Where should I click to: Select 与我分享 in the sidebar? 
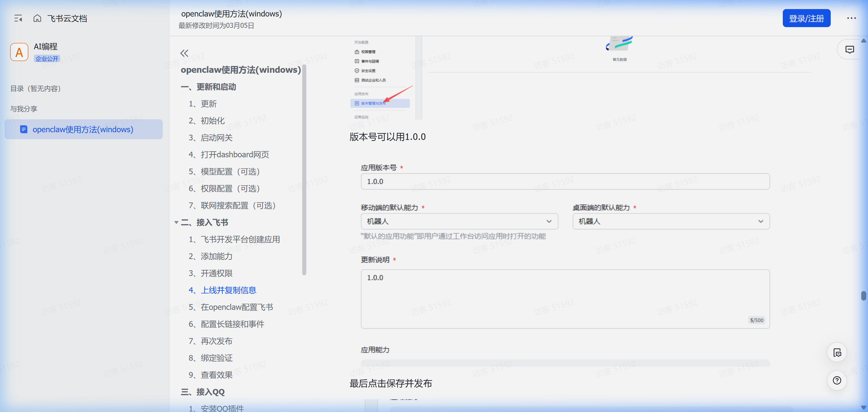tap(24, 109)
